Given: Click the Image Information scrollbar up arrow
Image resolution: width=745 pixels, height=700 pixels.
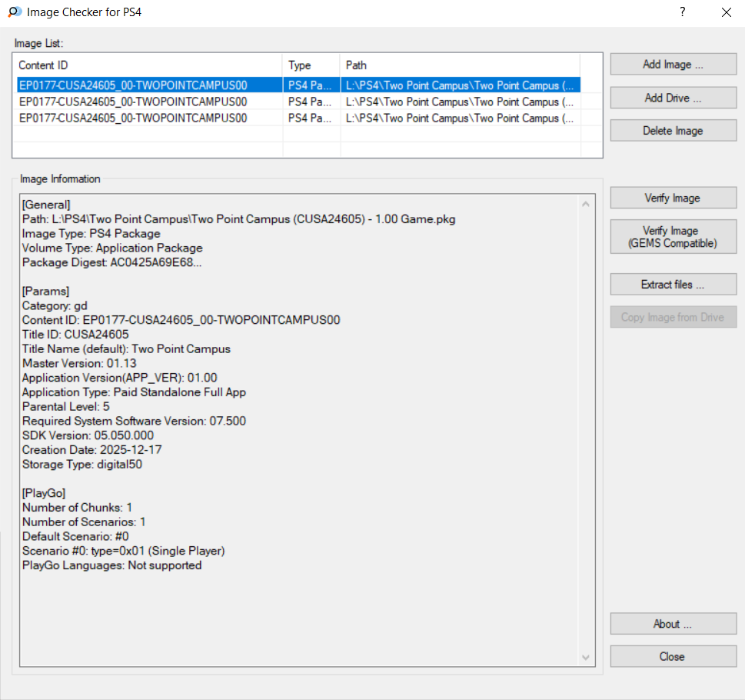Looking at the screenshot, I should click(x=587, y=205).
